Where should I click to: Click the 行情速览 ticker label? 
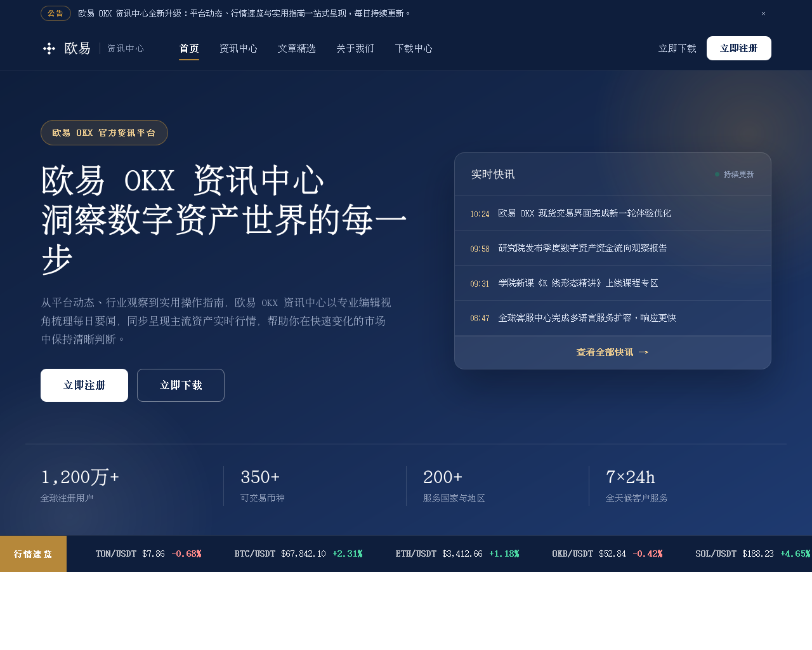tap(33, 554)
